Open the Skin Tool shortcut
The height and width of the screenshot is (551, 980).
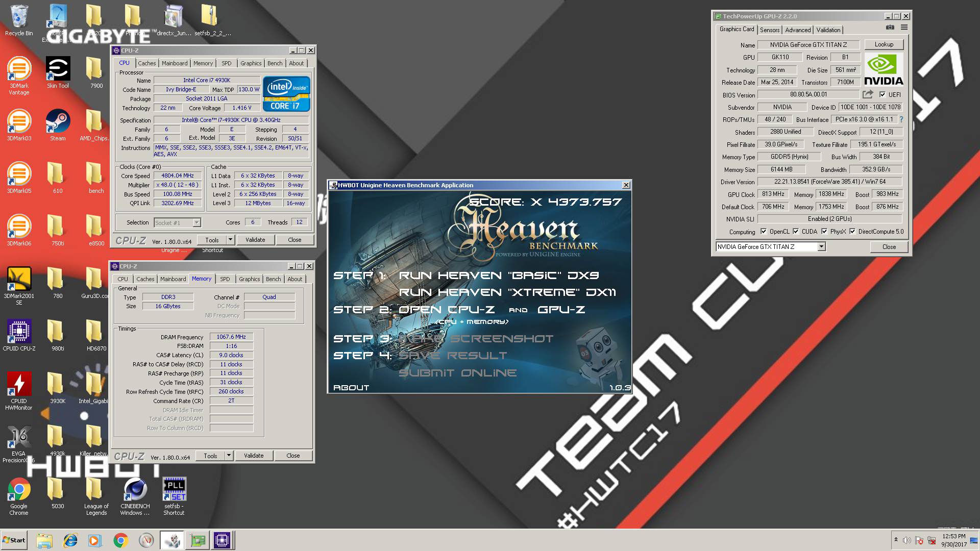click(x=58, y=72)
